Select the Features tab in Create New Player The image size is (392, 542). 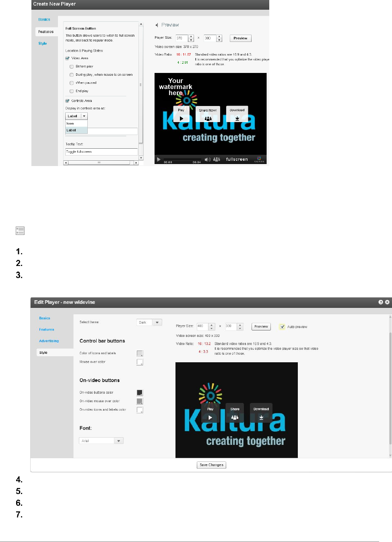[x=46, y=31]
